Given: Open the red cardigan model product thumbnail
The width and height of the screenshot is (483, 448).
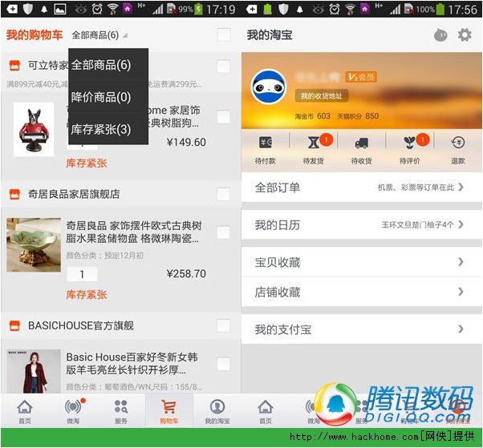Looking at the screenshot, I should pos(34,371).
